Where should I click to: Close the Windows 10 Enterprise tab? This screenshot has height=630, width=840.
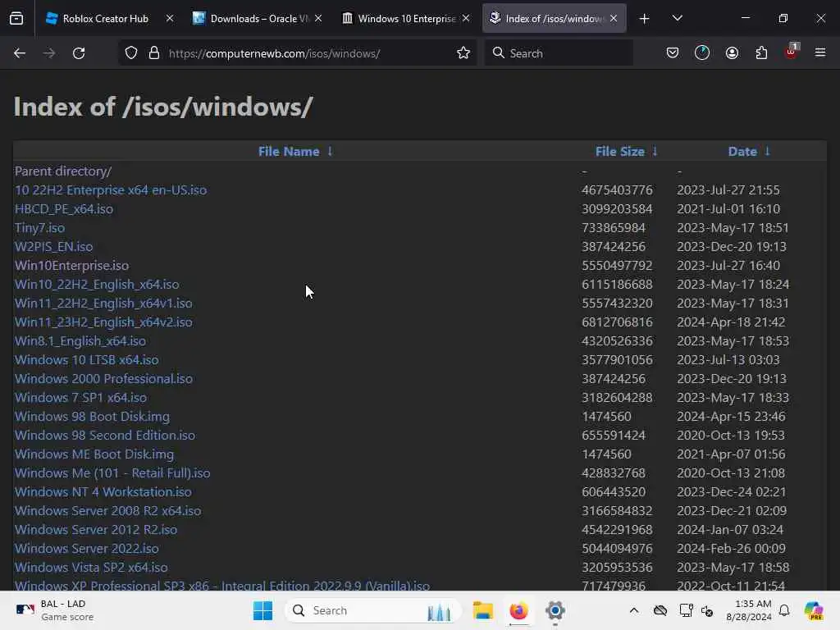[466, 18]
